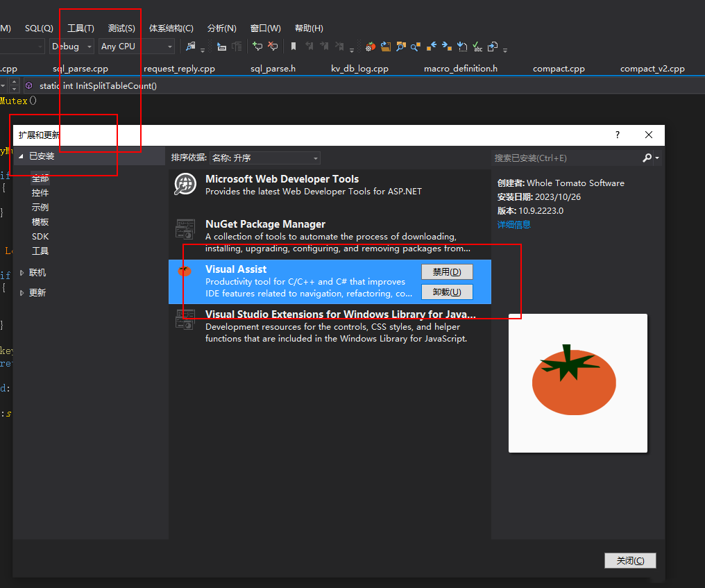Toggle a bookmark with the bookmark icon
The width and height of the screenshot is (705, 588).
[x=294, y=47]
